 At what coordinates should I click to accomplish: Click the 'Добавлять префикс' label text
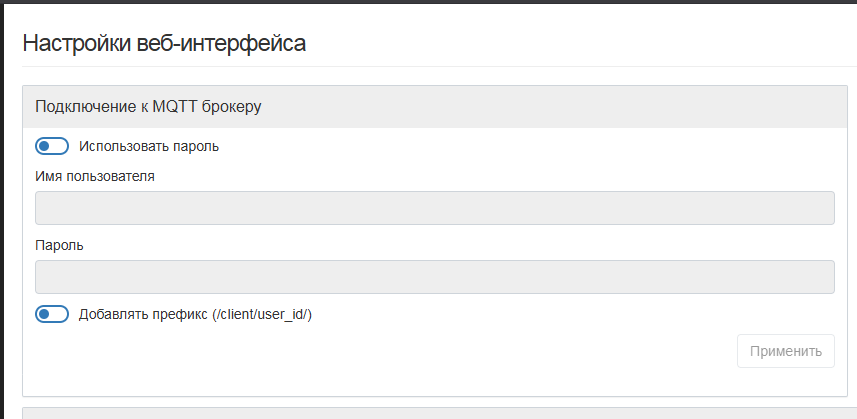pos(196,314)
